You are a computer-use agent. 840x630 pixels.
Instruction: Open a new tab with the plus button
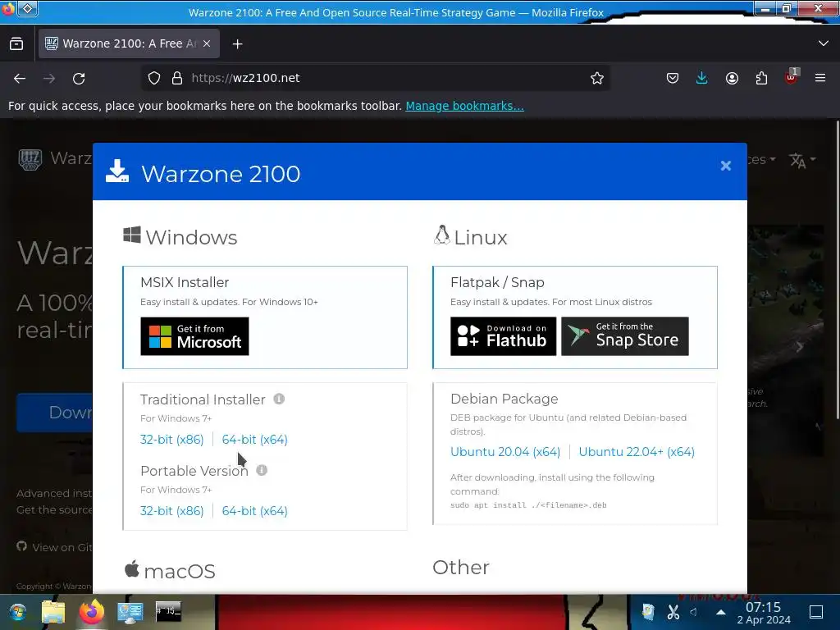coord(237,44)
